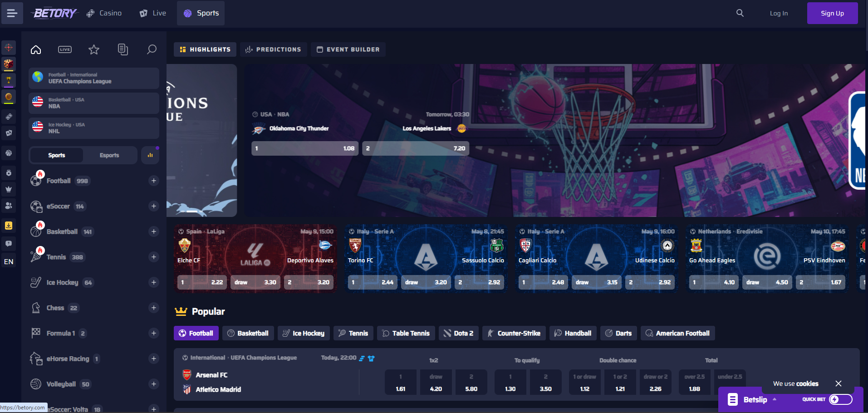The height and width of the screenshot is (413, 868).
Task: Select the Sports header tab
Action: tap(201, 13)
